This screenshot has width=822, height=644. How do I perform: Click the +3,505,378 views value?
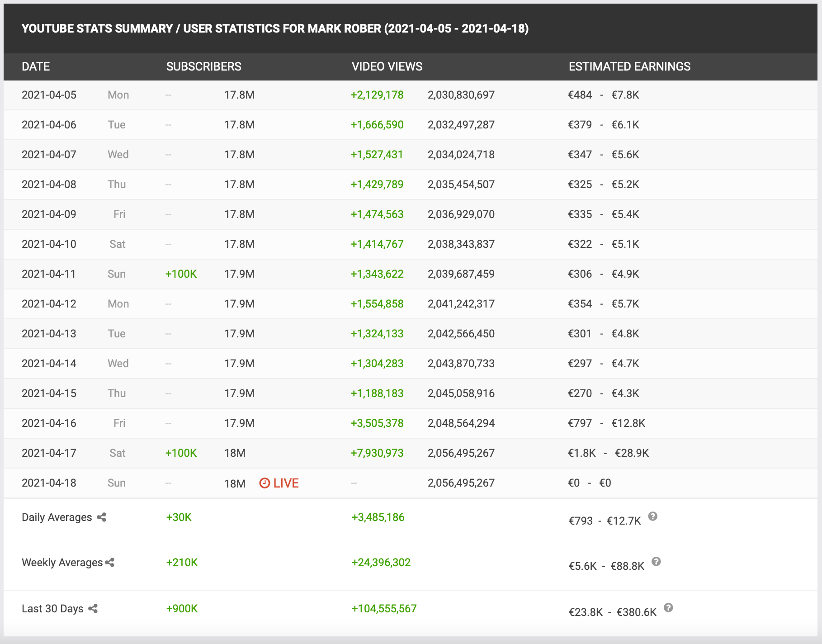coord(377,423)
